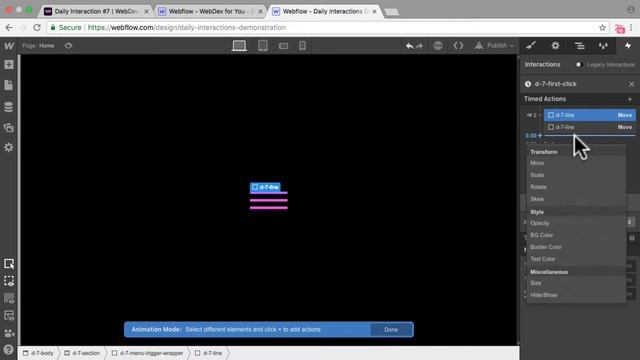
Task: Select the mobile portrait breakpoint
Action: (302, 46)
